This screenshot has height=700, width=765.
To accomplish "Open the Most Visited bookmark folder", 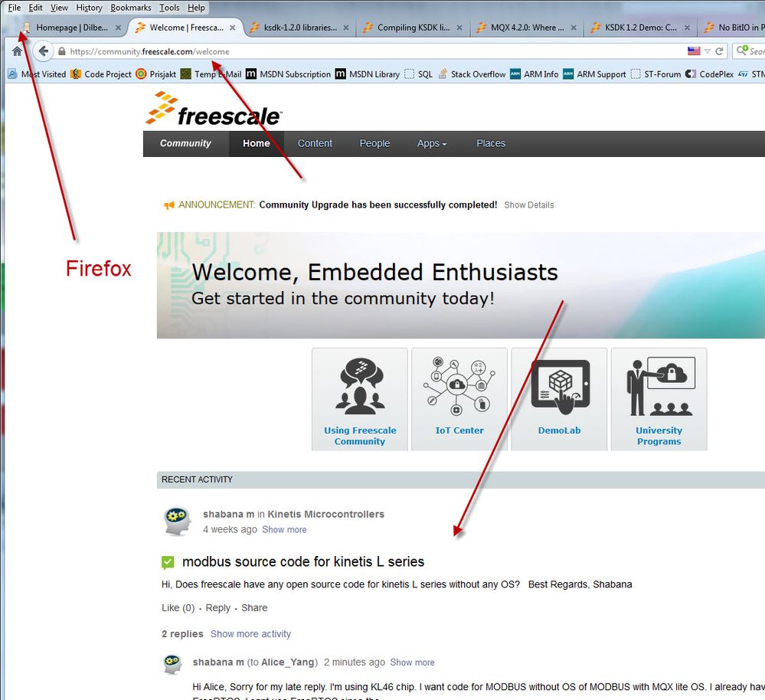I will coord(37,74).
